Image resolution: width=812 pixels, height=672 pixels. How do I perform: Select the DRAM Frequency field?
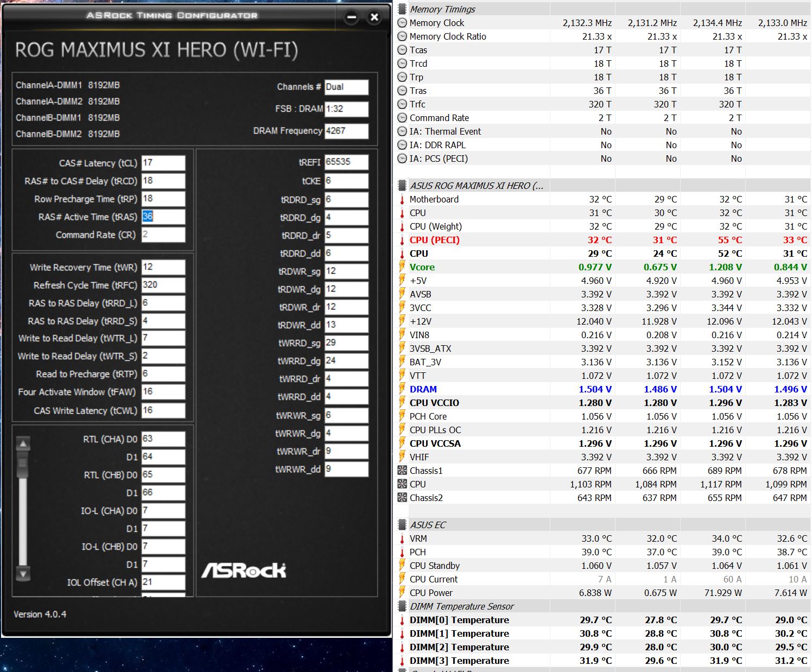[346, 131]
